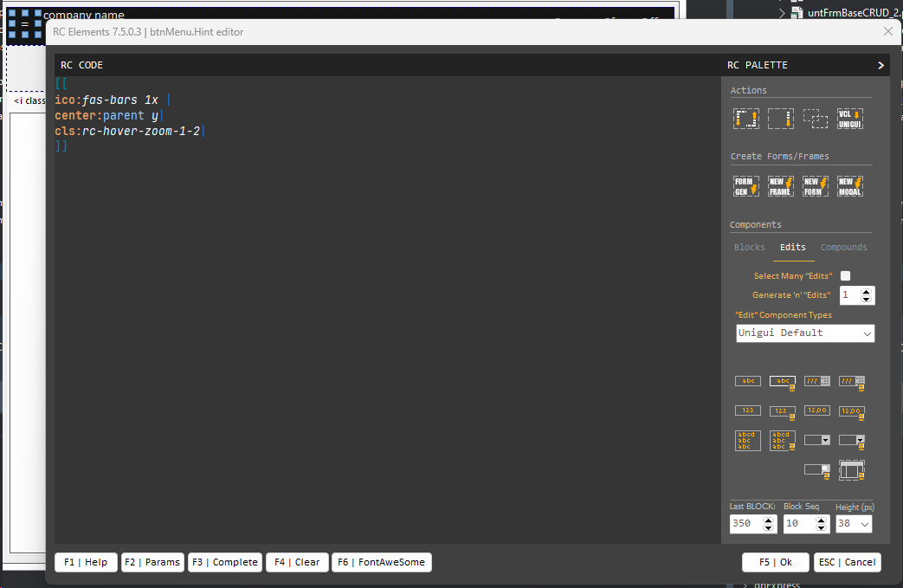Click the VCL to UniGUI action icon

click(850, 119)
